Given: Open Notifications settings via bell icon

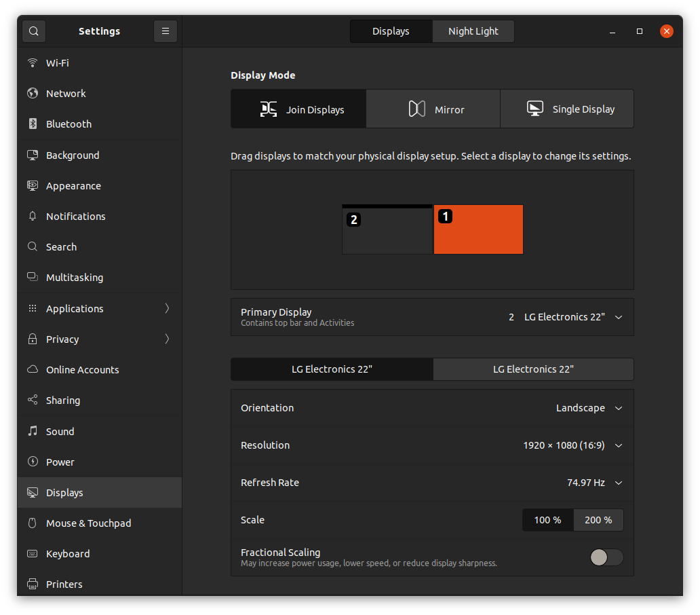Looking at the screenshot, I should click(32, 216).
